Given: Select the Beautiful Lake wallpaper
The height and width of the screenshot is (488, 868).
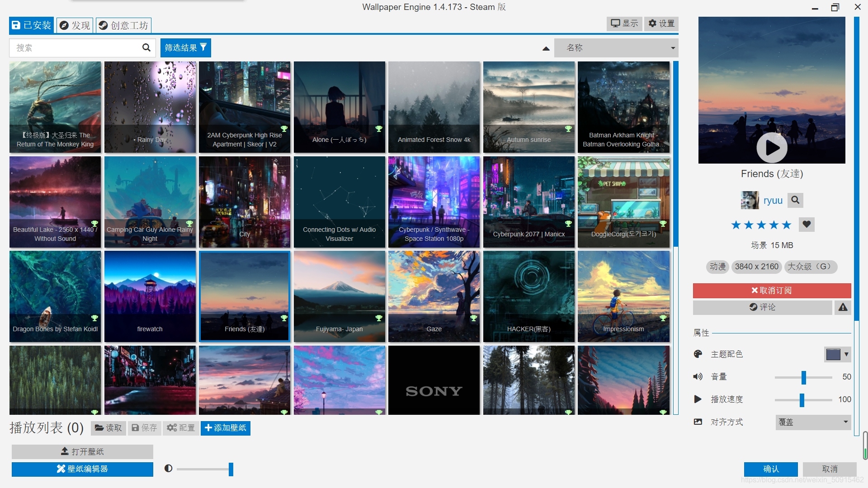Looking at the screenshot, I should click(55, 202).
